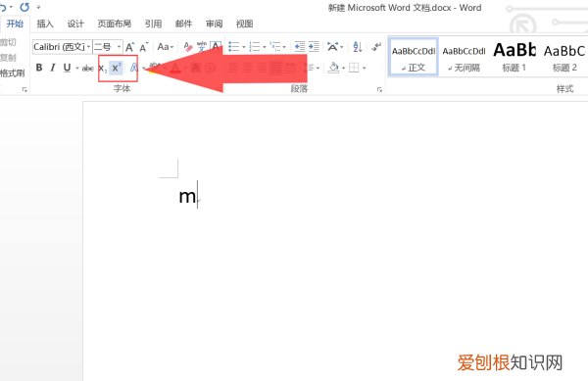588x381 pixels.
Task: Open the underline style arrow
Action: coord(77,68)
